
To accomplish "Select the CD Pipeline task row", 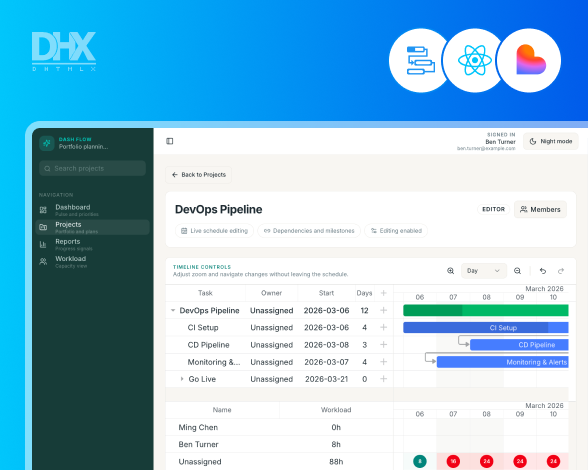I will tap(279, 345).
